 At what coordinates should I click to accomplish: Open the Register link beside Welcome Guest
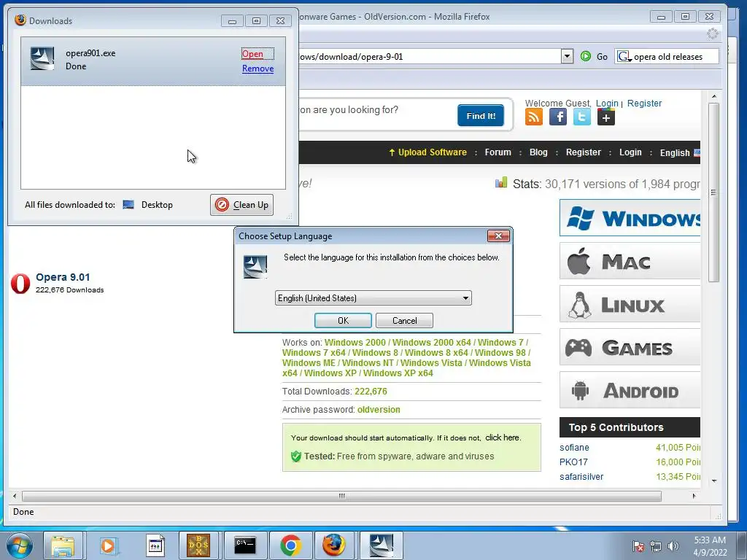point(644,104)
